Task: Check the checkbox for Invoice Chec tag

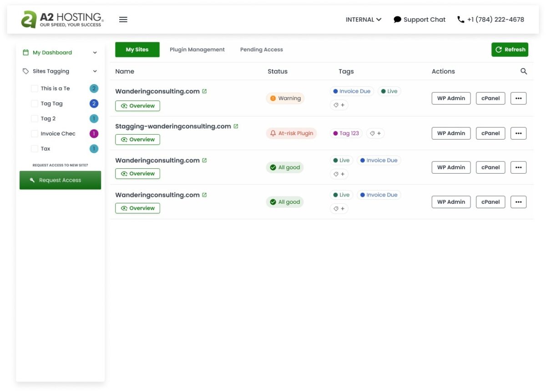Action: pyautogui.click(x=35, y=133)
